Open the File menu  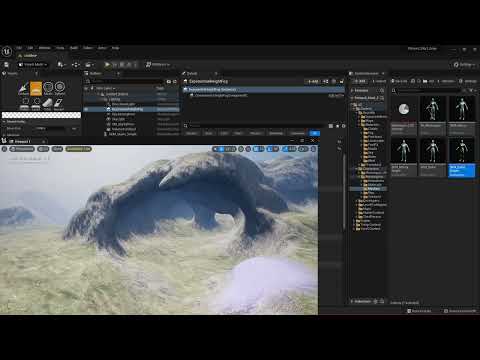click(19, 48)
